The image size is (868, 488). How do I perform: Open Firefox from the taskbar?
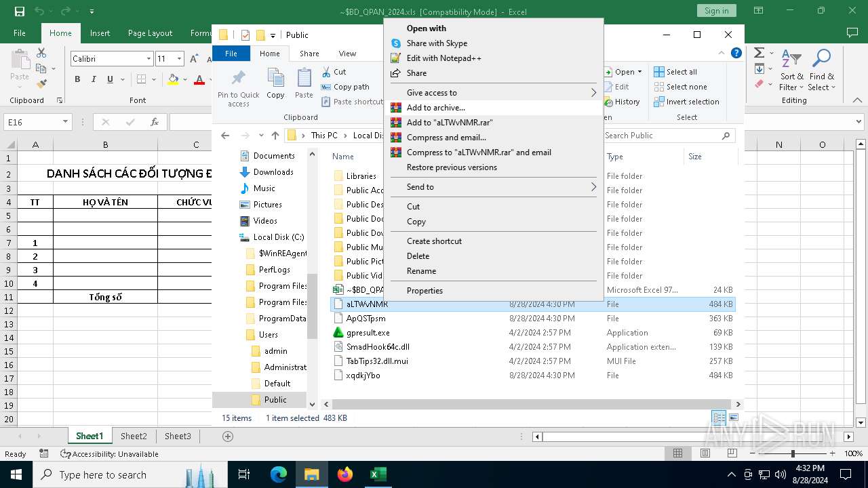(x=345, y=474)
